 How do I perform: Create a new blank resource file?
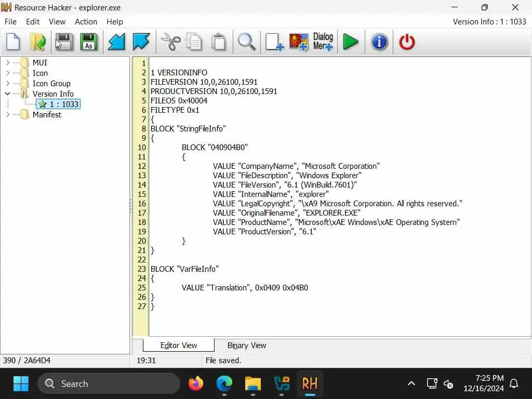(13, 42)
